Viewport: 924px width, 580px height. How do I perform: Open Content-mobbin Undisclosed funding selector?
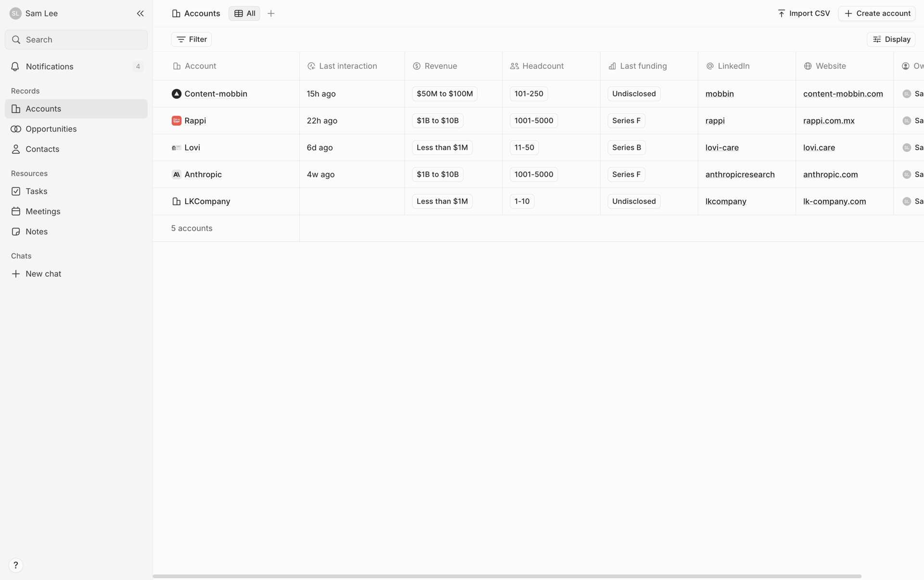(634, 94)
